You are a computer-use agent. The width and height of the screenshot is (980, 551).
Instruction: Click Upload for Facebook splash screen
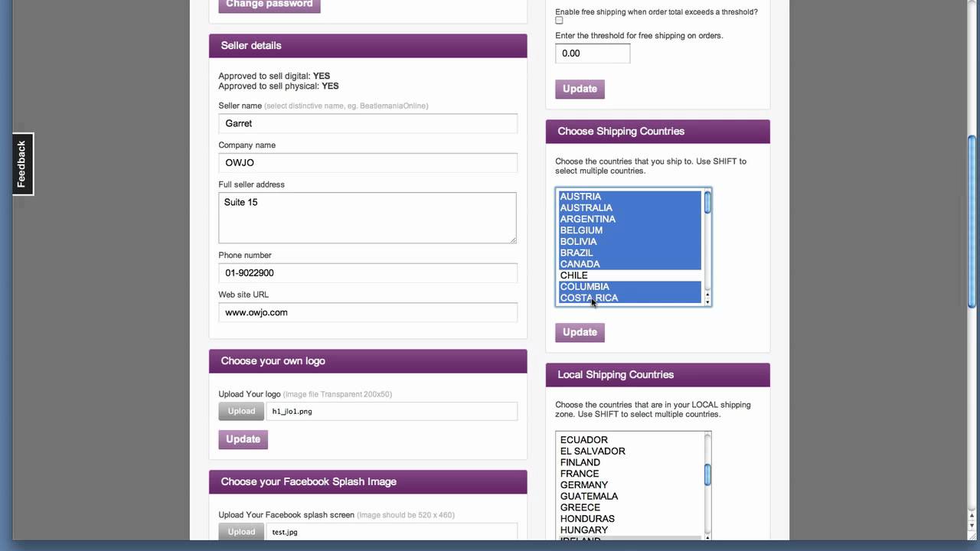click(241, 532)
